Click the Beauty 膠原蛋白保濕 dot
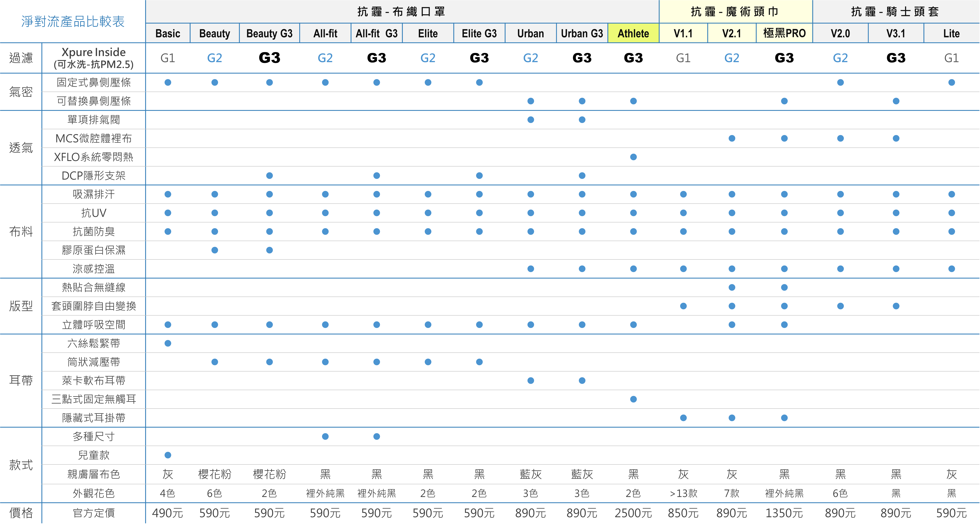This screenshot has width=980, height=528. 214,250
